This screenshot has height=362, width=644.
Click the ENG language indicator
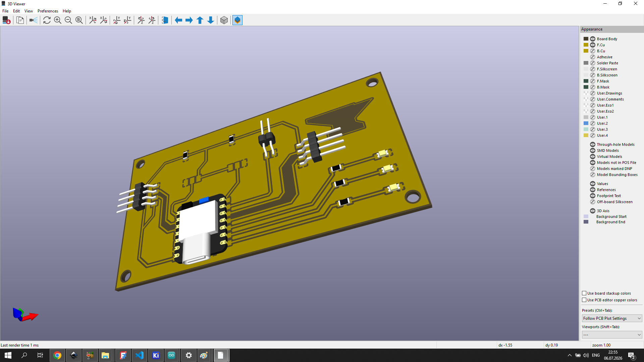click(x=596, y=355)
